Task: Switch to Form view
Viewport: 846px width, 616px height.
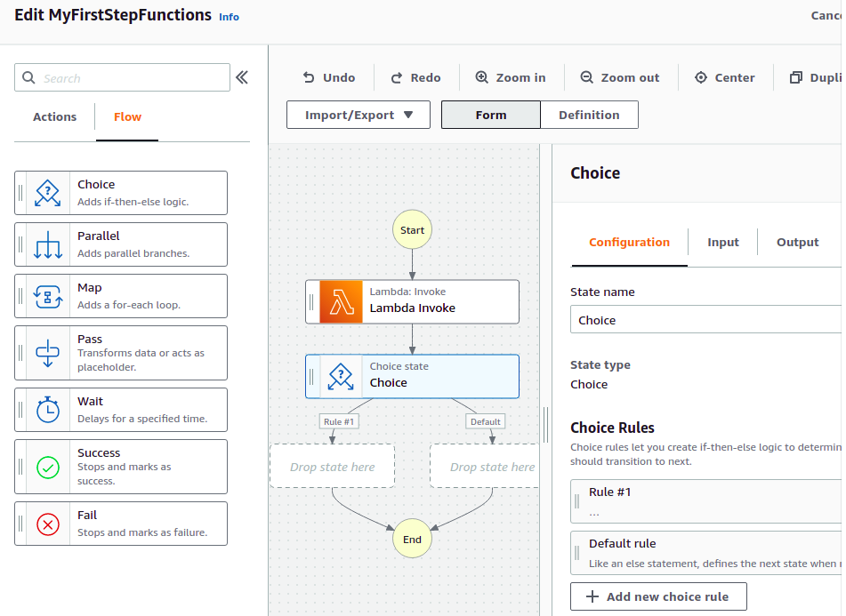Action: (491, 115)
